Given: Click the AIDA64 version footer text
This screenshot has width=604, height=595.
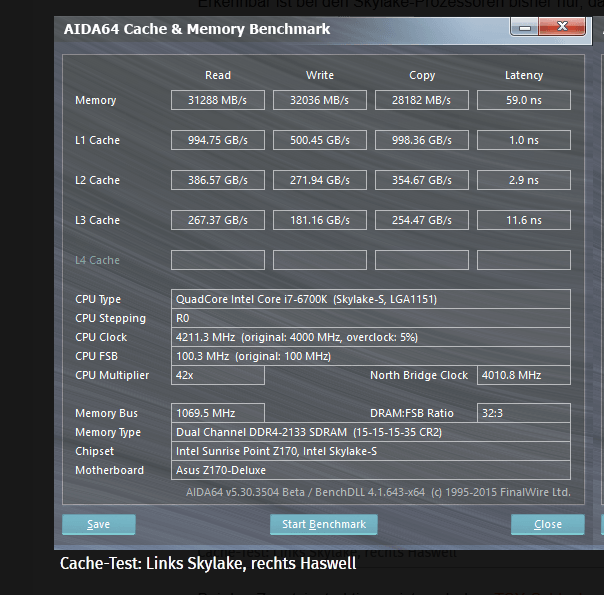Looking at the screenshot, I should (378, 492).
